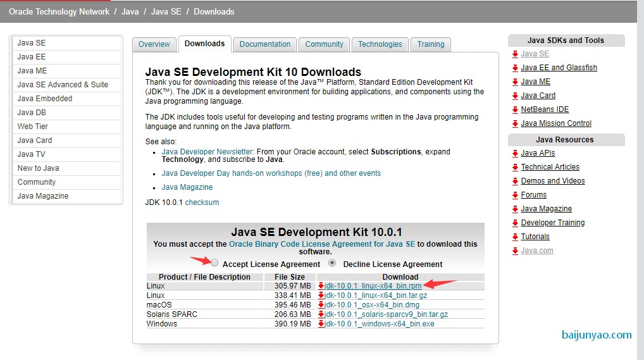The image size is (644, 360).
Task: Select the Downloads tab
Action: pos(204,44)
